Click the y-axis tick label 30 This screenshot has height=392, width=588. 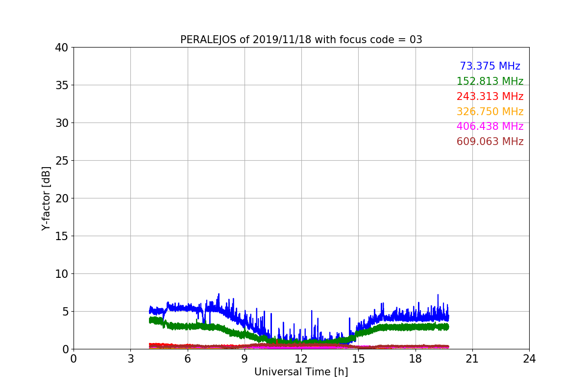[x=62, y=123]
